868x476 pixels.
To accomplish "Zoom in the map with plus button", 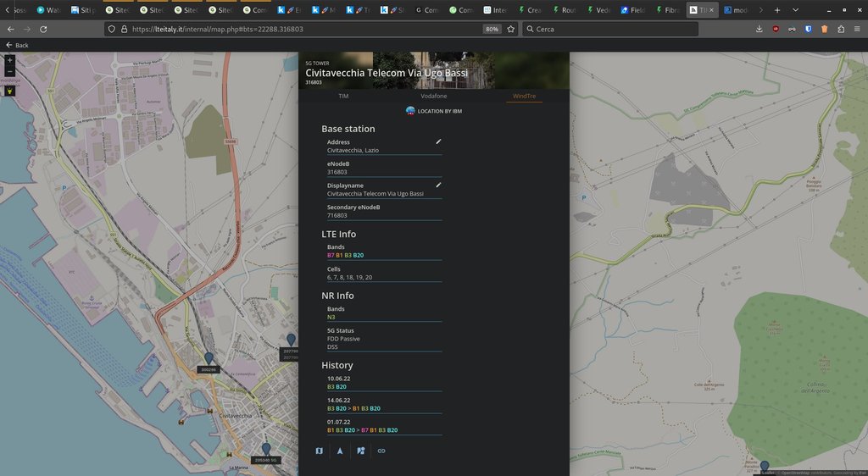I will (9, 61).
